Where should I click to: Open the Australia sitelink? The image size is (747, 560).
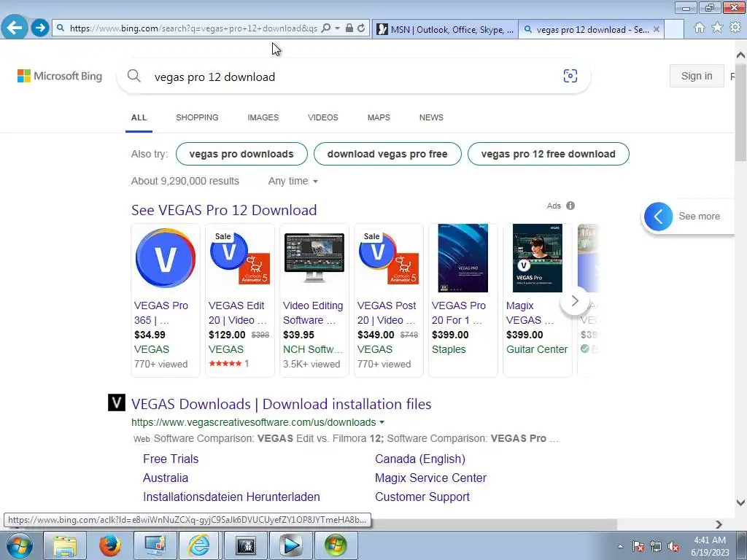coord(166,478)
